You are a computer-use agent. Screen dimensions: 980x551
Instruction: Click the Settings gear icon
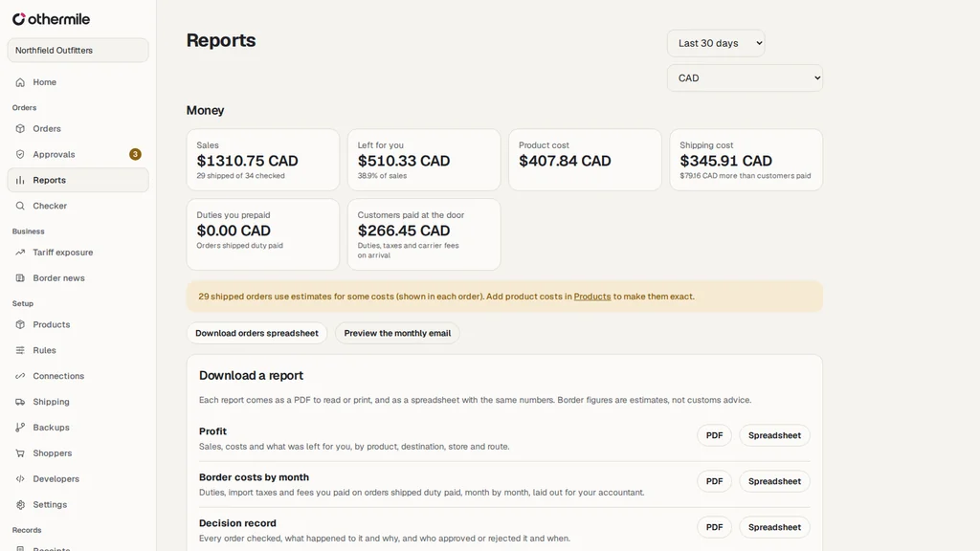(20, 505)
